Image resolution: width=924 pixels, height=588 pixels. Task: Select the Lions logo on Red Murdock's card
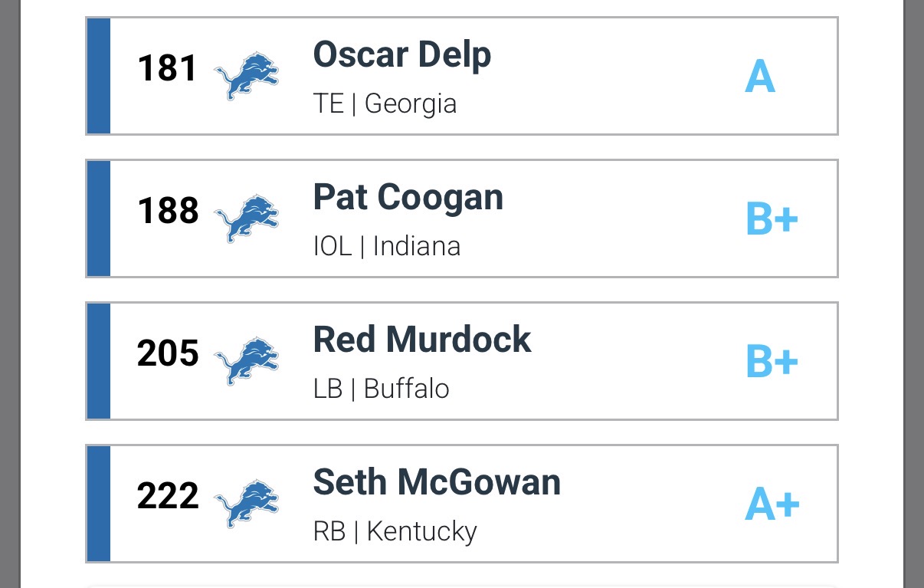coord(247,360)
